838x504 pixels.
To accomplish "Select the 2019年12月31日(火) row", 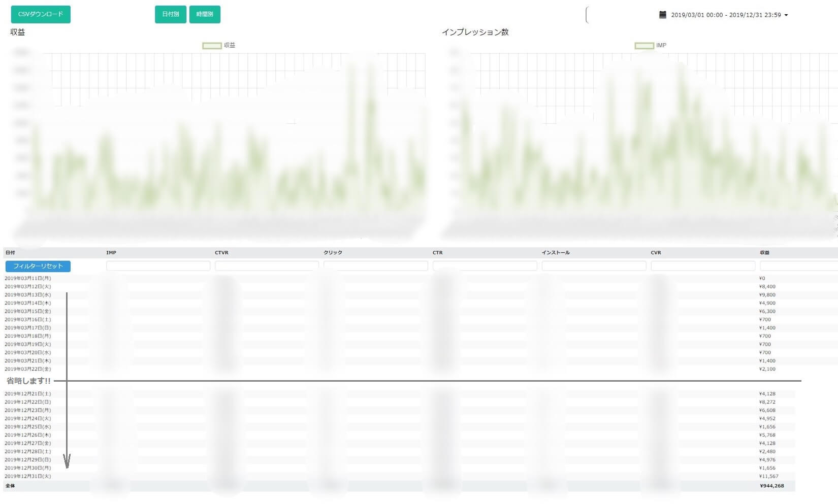I will pos(399,476).
